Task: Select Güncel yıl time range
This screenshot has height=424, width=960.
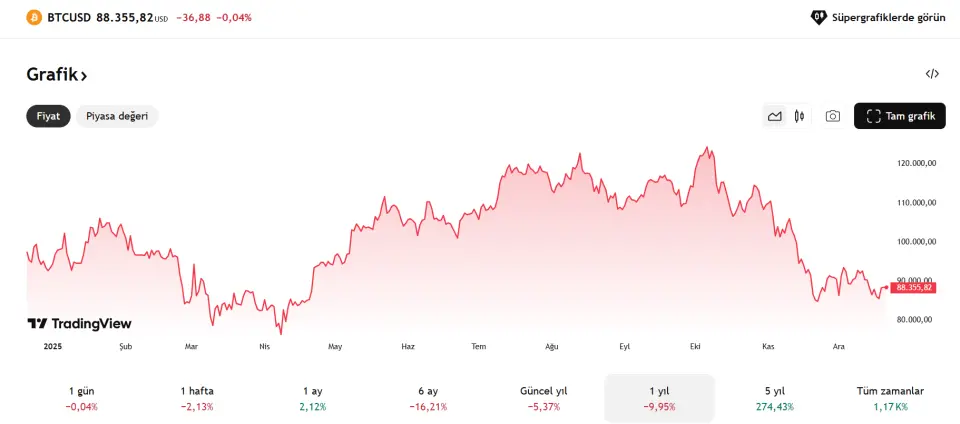Action: (x=544, y=398)
